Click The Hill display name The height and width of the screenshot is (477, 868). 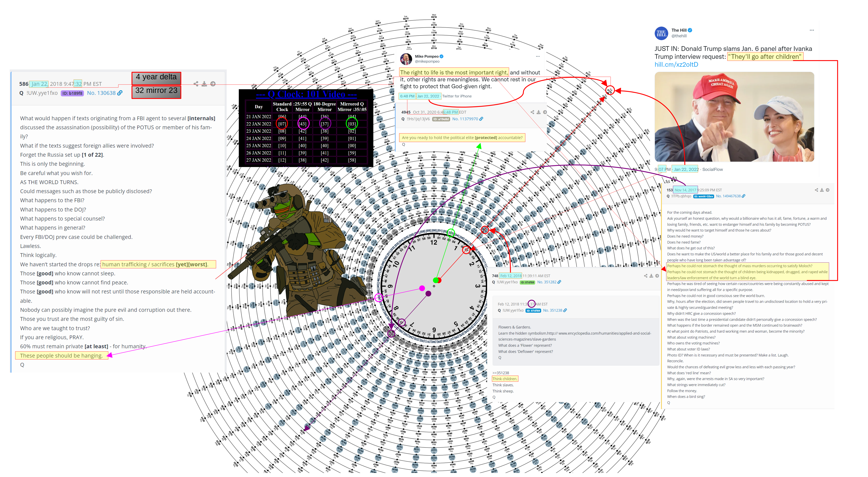click(679, 30)
